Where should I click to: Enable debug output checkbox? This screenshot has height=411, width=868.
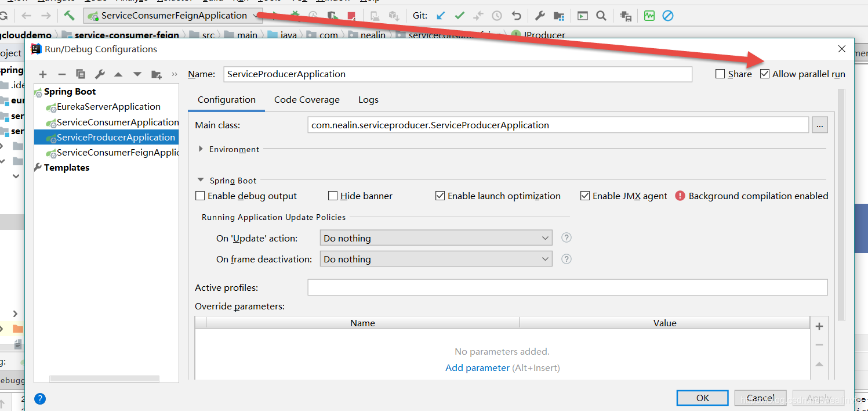[200, 196]
